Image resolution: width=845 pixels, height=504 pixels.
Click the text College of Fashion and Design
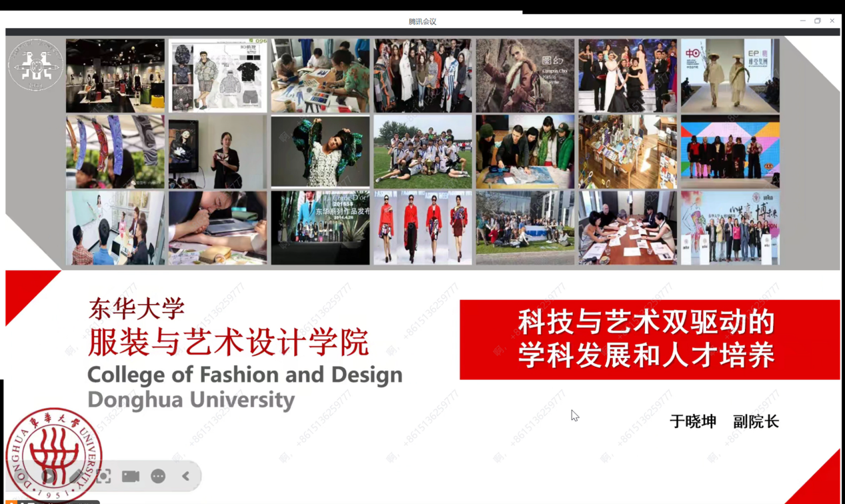(x=245, y=375)
